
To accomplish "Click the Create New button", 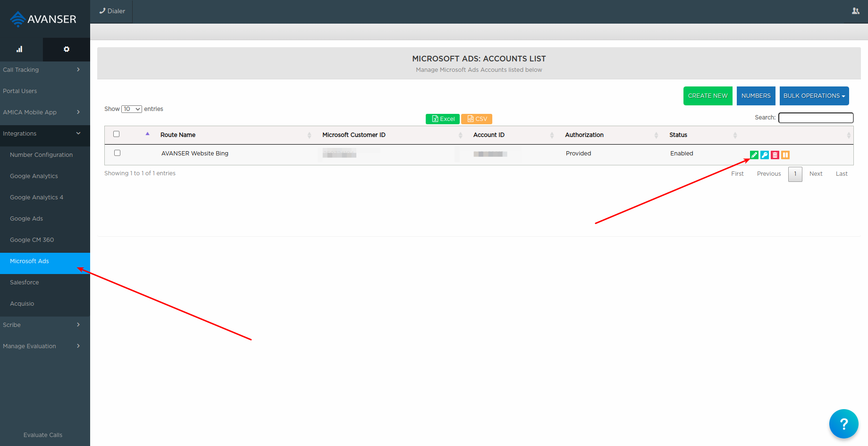I will pyautogui.click(x=708, y=96).
